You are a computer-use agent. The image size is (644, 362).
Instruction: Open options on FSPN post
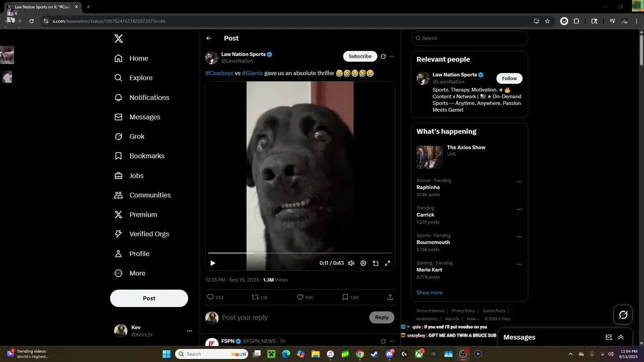coord(392,341)
